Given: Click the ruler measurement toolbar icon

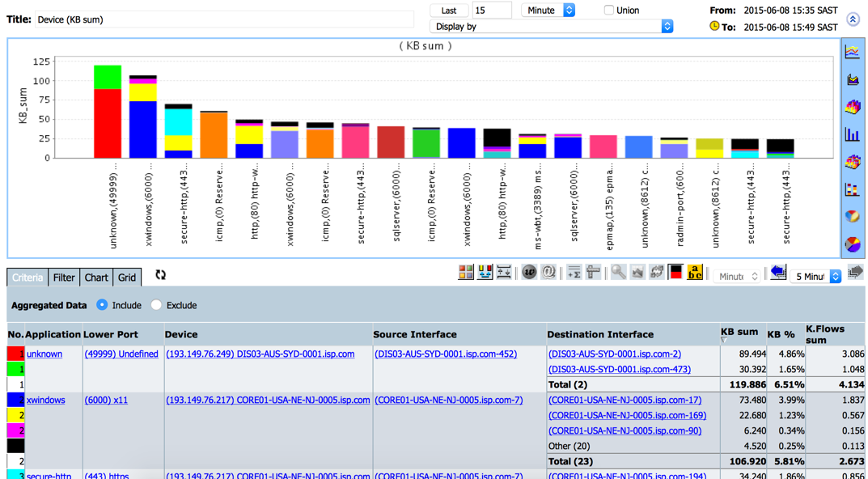Looking at the screenshot, I should click(593, 272).
